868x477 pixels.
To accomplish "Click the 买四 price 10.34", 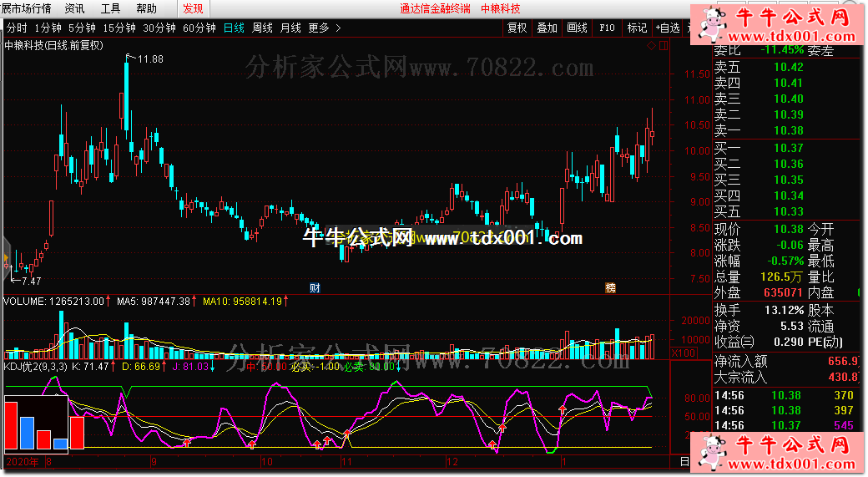I will click(788, 195).
